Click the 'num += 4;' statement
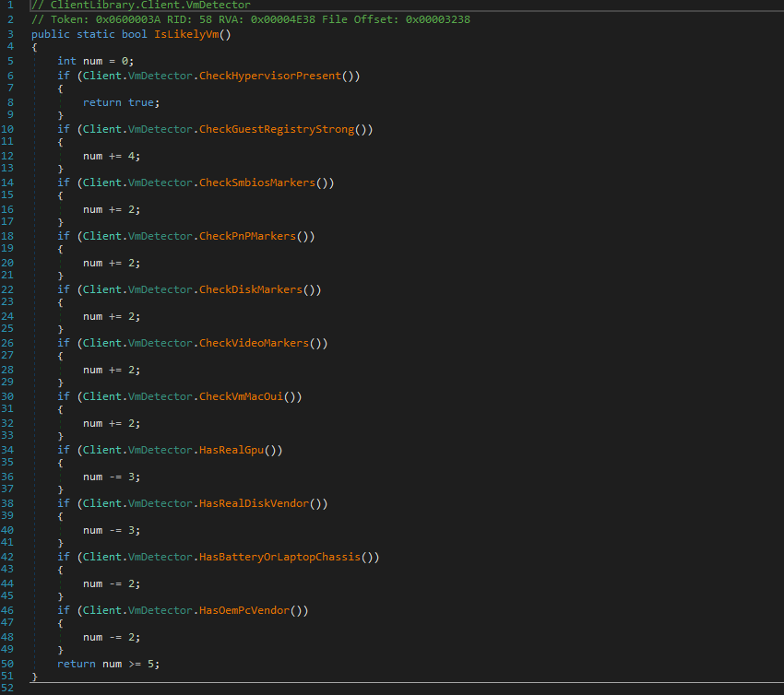This screenshot has height=695, width=784. click(112, 157)
